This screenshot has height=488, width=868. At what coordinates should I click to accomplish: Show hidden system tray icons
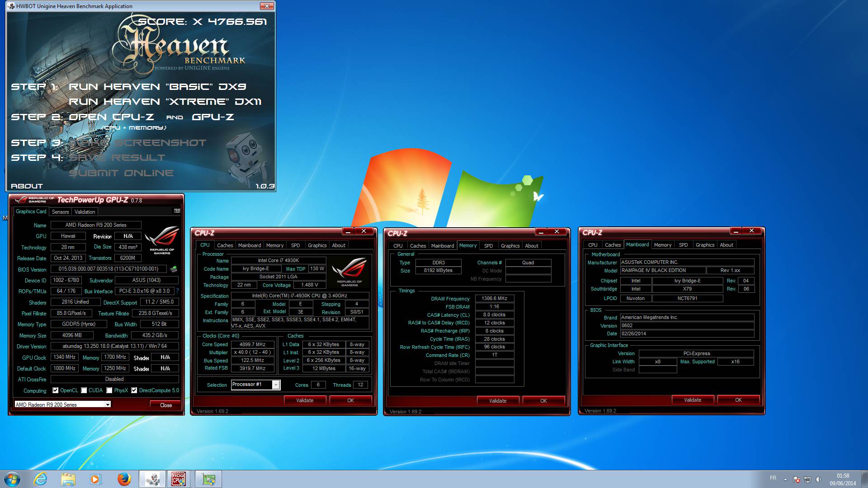tap(785, 479)
